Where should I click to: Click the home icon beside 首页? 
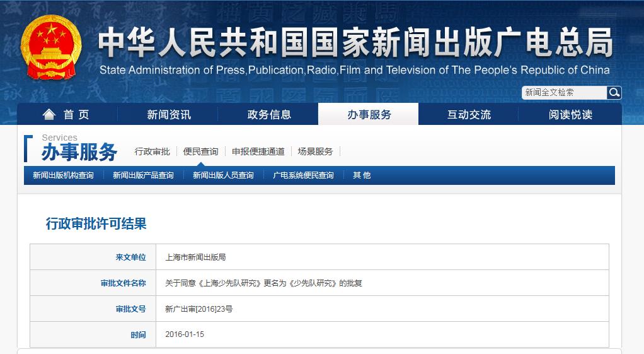point(49,114)
